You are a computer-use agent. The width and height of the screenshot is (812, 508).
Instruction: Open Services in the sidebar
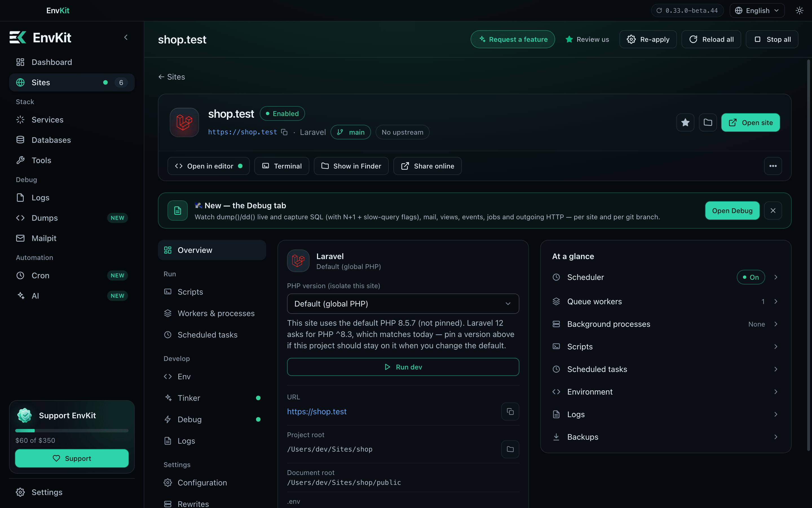pyautogui.click(x=72, y=120)
